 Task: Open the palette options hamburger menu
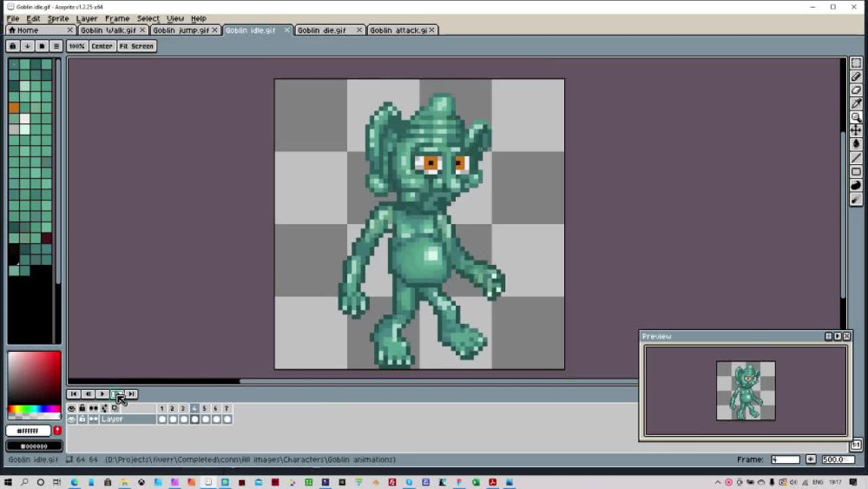tap(56, 46)
